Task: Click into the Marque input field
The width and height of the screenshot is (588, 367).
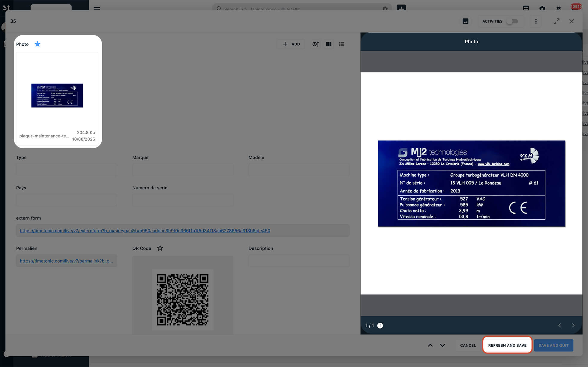Action: [182, 170]
